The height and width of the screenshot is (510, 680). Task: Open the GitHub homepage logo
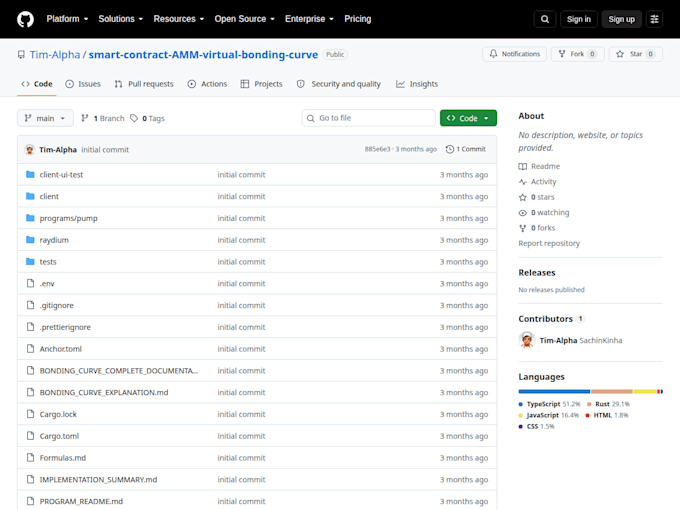pos(25,19)
